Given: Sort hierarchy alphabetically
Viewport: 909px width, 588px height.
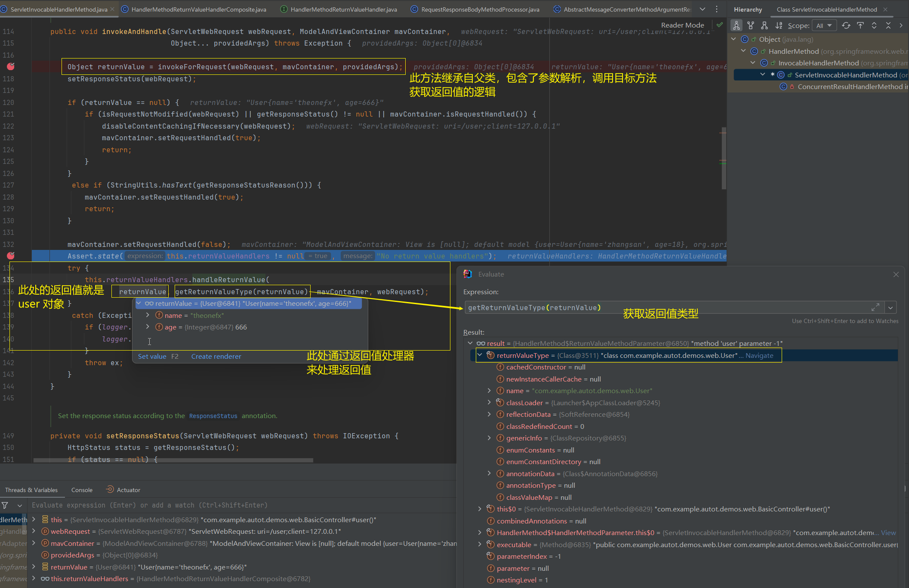Looking at the screenshot, I should point(779,26).
